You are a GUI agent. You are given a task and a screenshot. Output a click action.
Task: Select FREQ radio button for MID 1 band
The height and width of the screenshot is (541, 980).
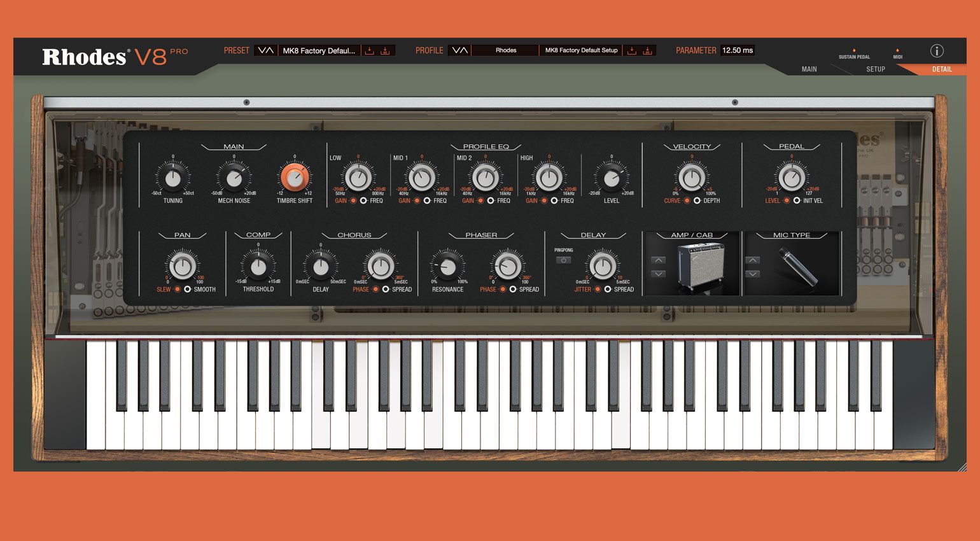pyautogui.click(x=427, y=200)
